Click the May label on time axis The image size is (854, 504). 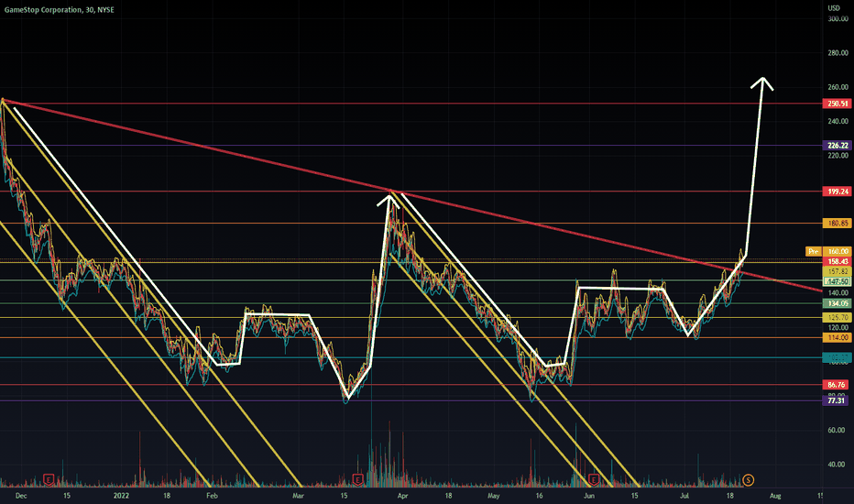pyautogui.click(x=494, y=496)
